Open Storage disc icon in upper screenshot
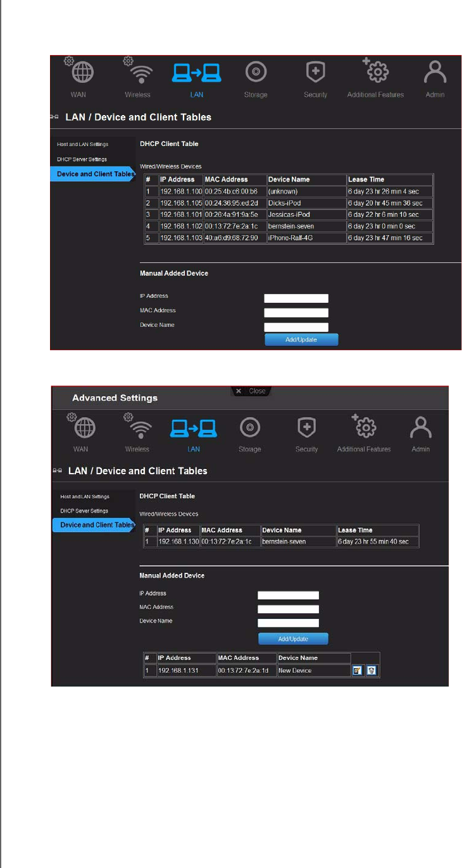 coord(256,71)
